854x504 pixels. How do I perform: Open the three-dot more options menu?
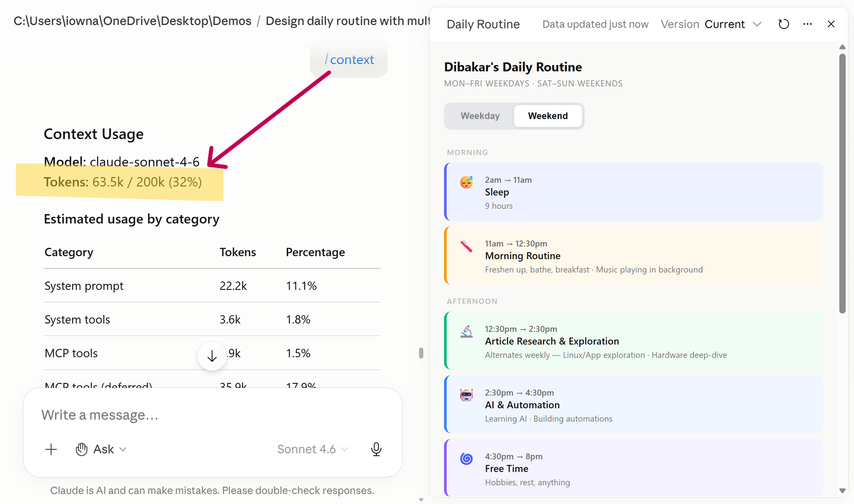coord(807,24)
